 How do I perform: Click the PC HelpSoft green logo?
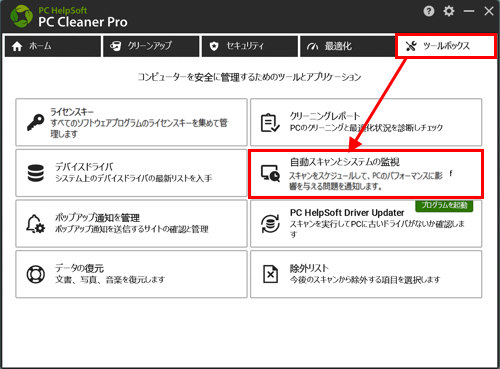tap(22, 16)
